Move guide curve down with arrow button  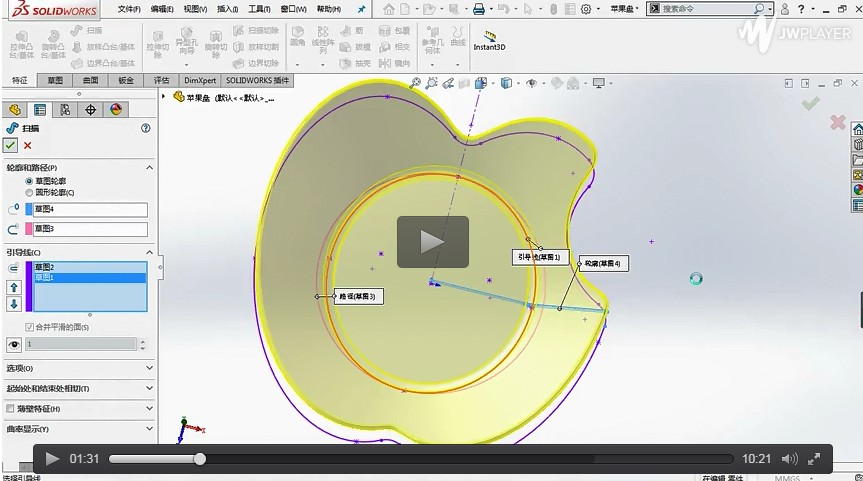[x=14, y=303]
